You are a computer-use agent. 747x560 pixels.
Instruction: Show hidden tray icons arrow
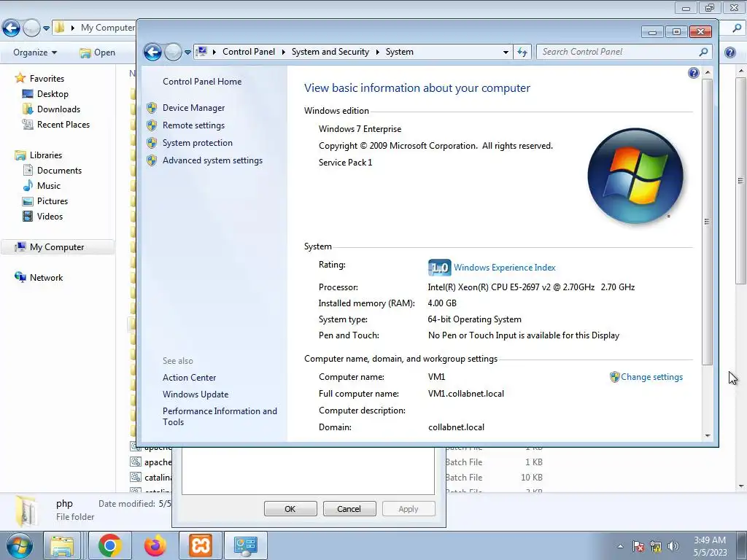tap(620, 546)
